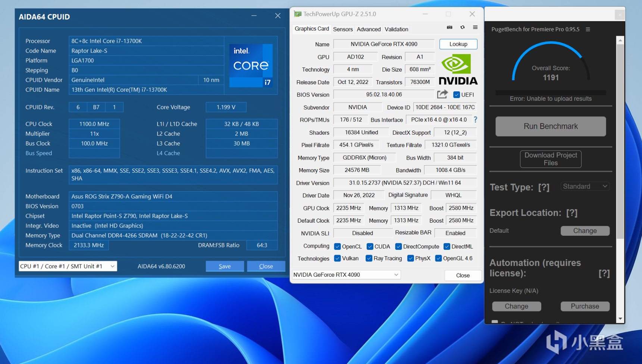
Task: Toggle the UEFI checkbox
Action: click(457, 95)
